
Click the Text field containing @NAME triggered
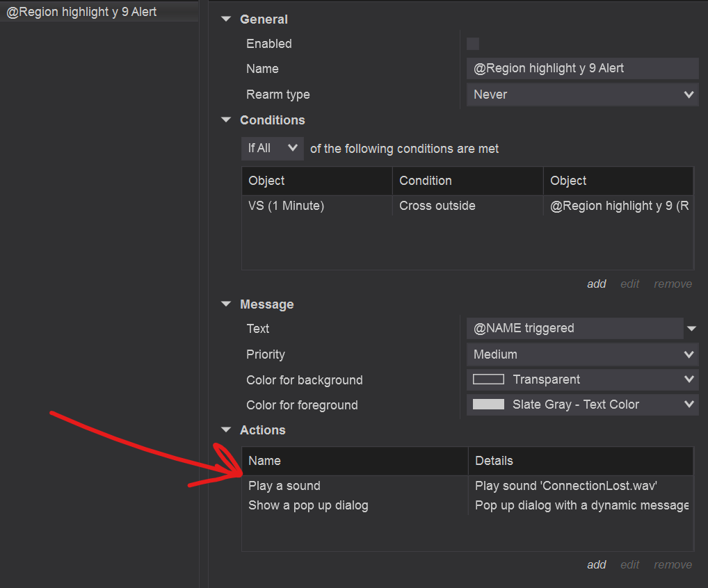(x=575, y=329)
